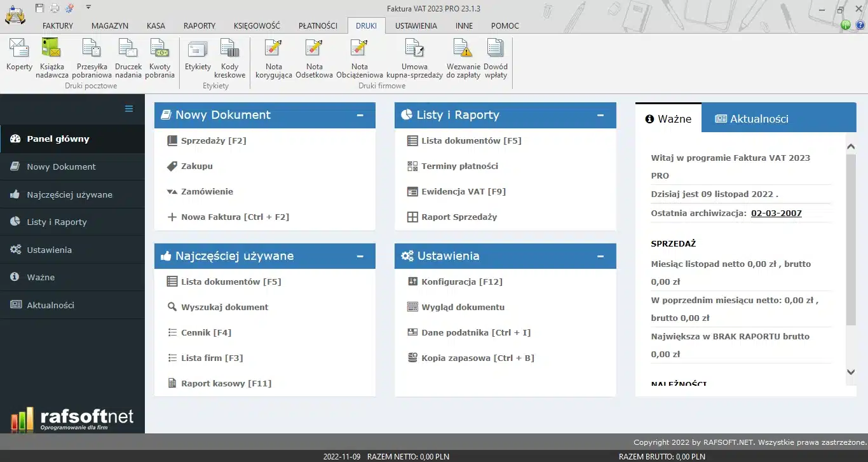Screen dimensions: 868x462
Task: Collapse the Listy i Raporty panel
Action: point(600,115)
